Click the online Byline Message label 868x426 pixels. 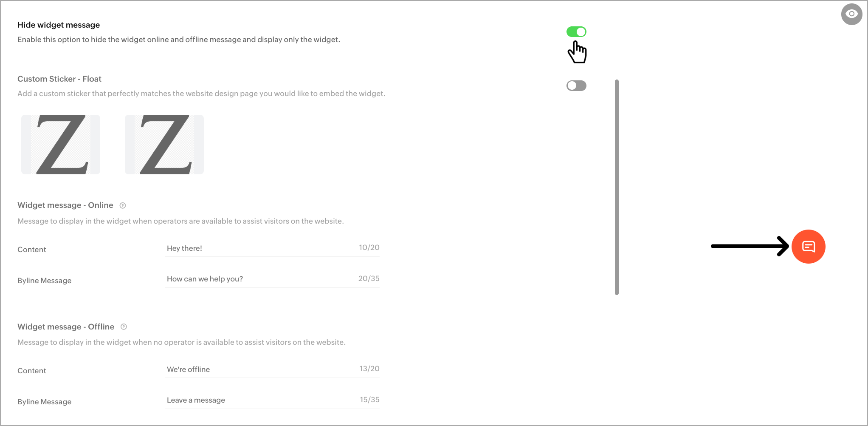click(45, 281)
